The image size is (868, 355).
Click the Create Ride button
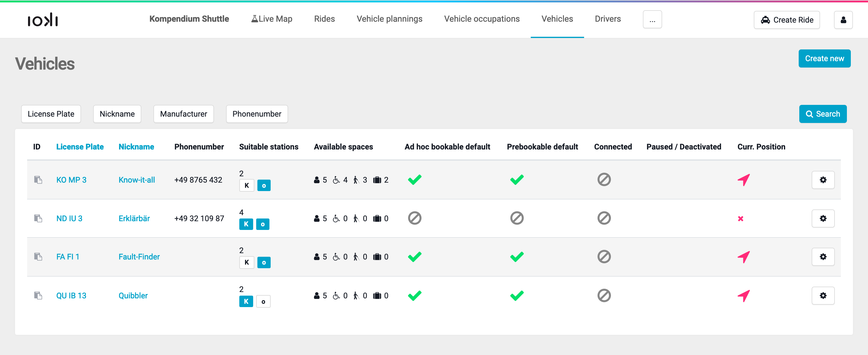[x=786, y=20]
